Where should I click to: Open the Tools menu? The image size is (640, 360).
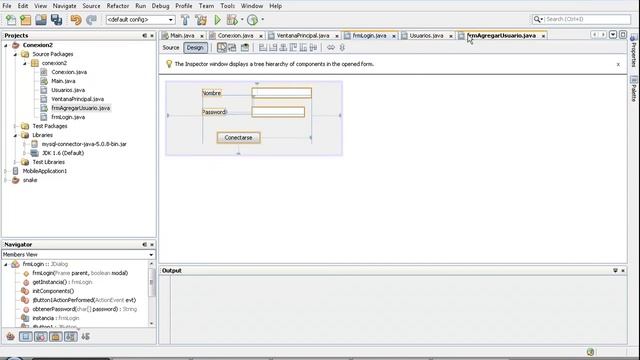point(227,6)
